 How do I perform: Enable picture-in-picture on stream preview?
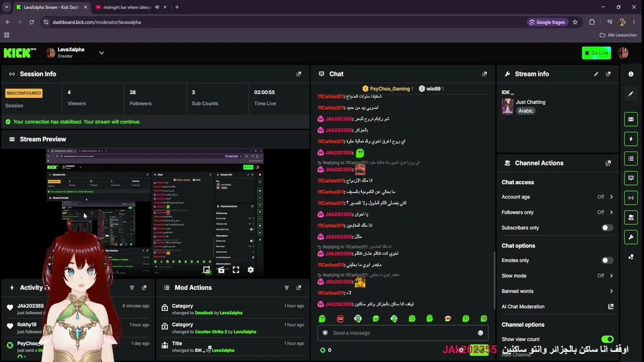(x=206, y=270)
